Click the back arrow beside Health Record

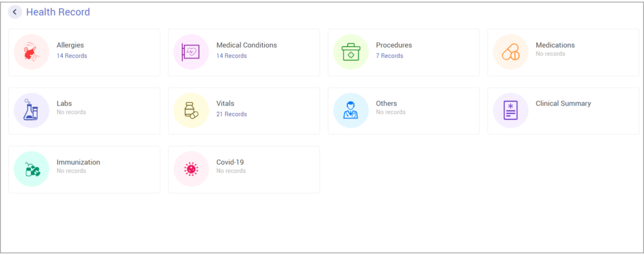(x=15, y=12)
